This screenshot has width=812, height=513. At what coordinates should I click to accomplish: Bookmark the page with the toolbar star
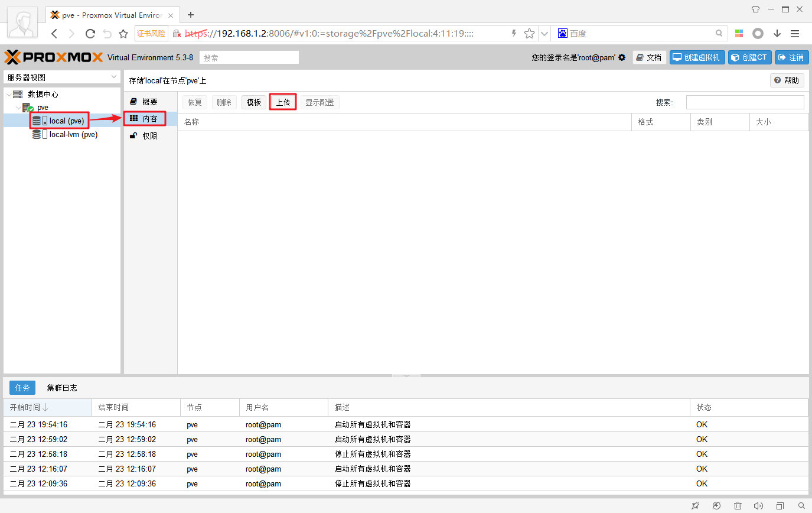point(123,34)
